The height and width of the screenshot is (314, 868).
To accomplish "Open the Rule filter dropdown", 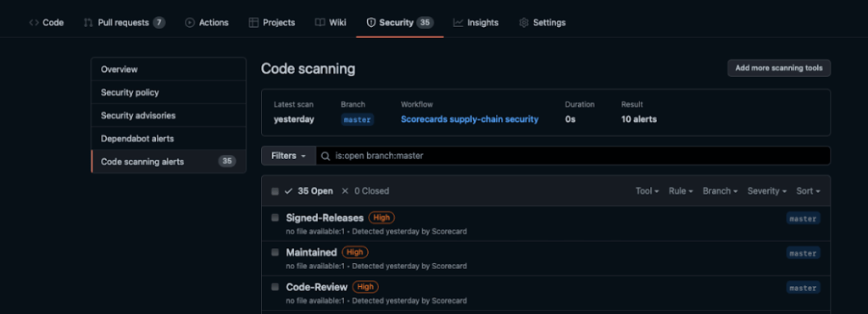I will pyautogui.click(x=681, y=190).
